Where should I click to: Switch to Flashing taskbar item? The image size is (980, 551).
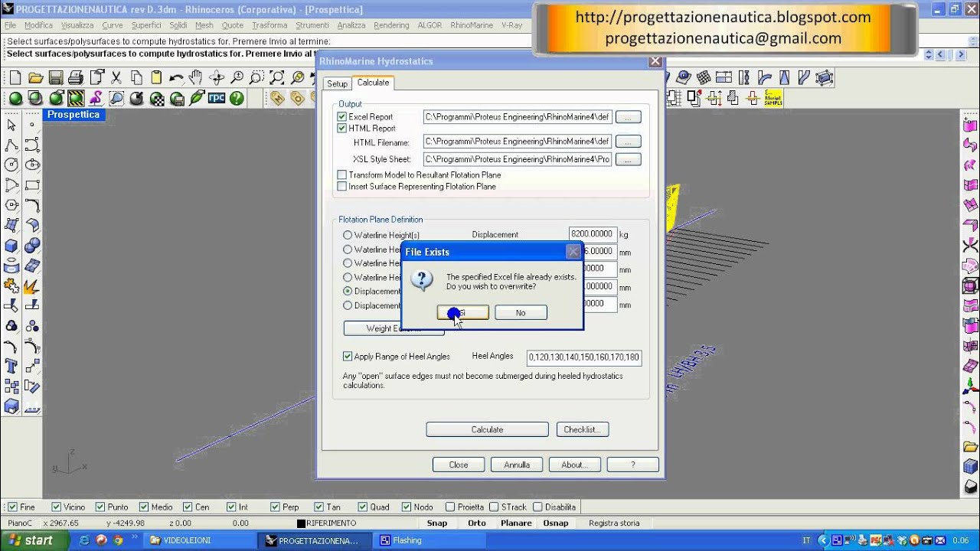pyautogui.click(x=429, y=540)
